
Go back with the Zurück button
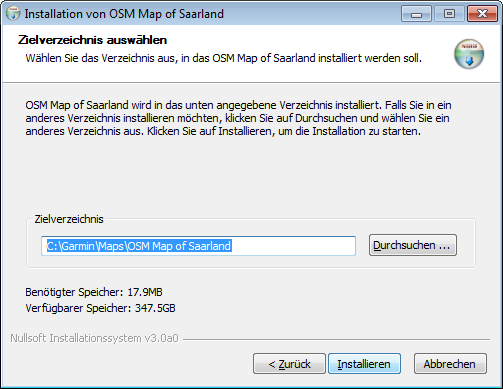pyautogui.click(x=289, y=364)
